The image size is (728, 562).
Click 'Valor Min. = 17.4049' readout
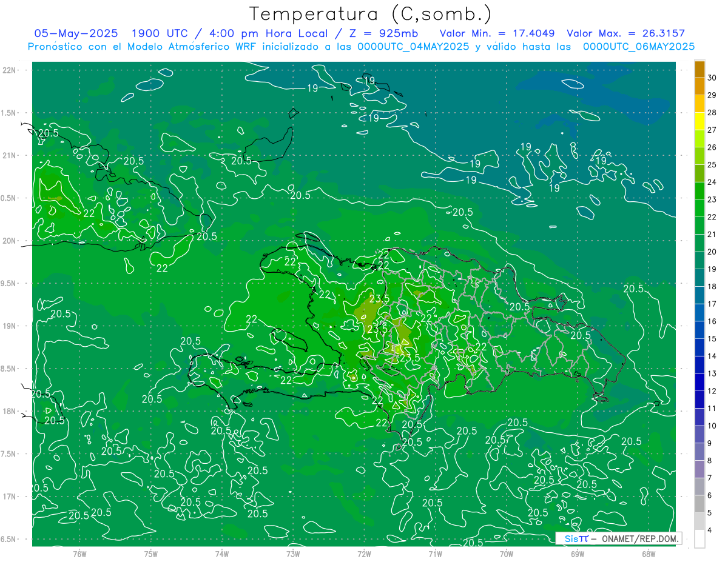(497, 33)
